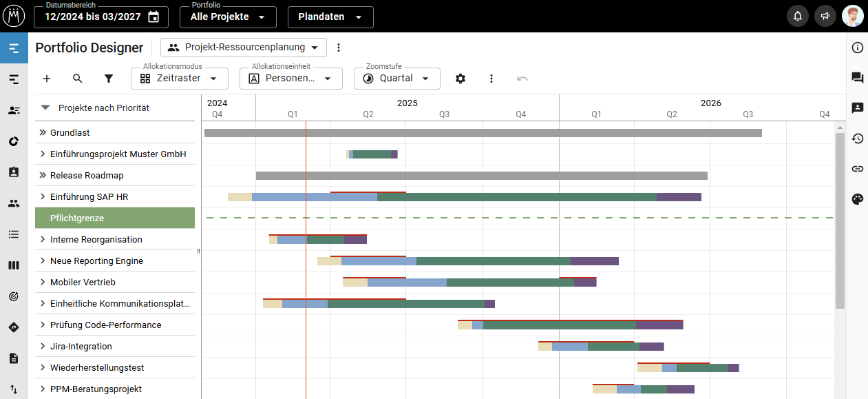Open the search magnifier in toolbar
The height and width of the screenshot is (399, 868).
pos(78,79)
